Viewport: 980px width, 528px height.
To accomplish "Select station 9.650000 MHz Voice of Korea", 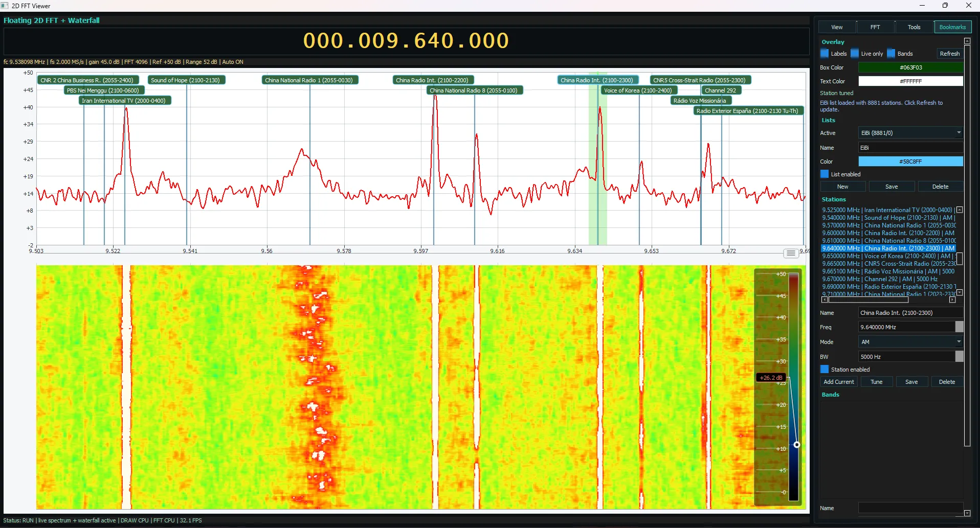I will [x=888, y=256].
